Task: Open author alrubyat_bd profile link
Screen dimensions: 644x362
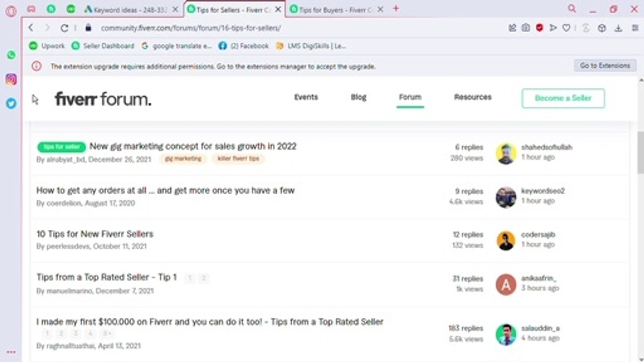Action: click(66, 159)
